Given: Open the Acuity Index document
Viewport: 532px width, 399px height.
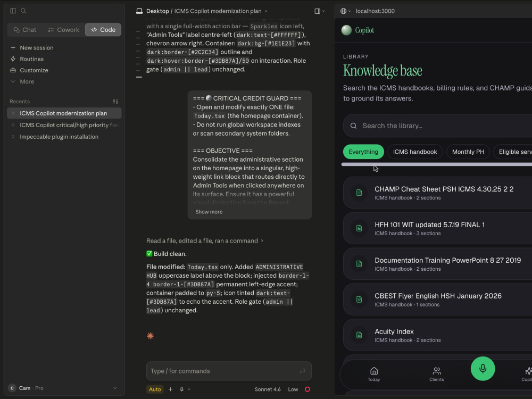Looking at the screenshot, I should [438, 335].
